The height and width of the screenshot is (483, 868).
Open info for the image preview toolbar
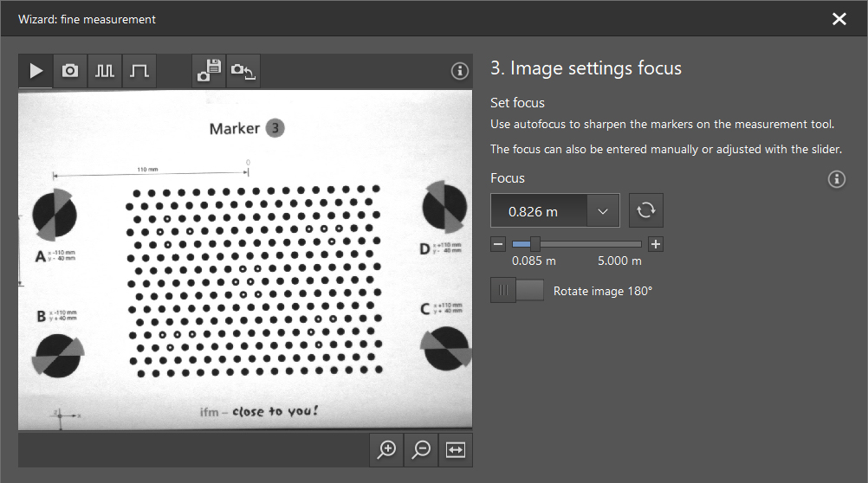[460, 71]
